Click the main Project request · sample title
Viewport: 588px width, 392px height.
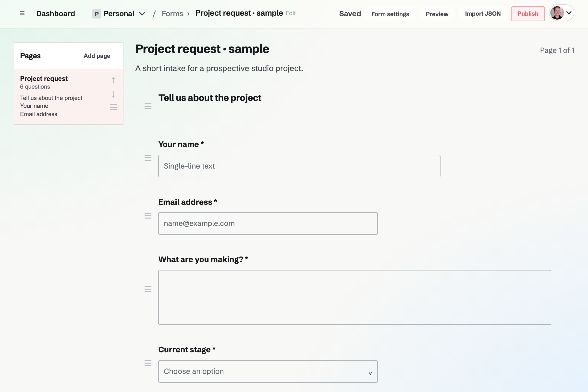tap(202, 49)
